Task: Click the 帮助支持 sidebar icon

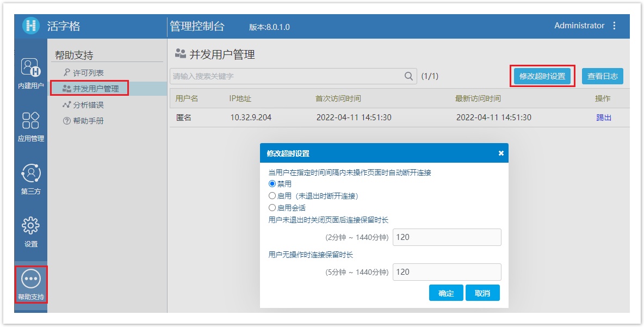Action: pyautogui.click(x=31, y=279)
